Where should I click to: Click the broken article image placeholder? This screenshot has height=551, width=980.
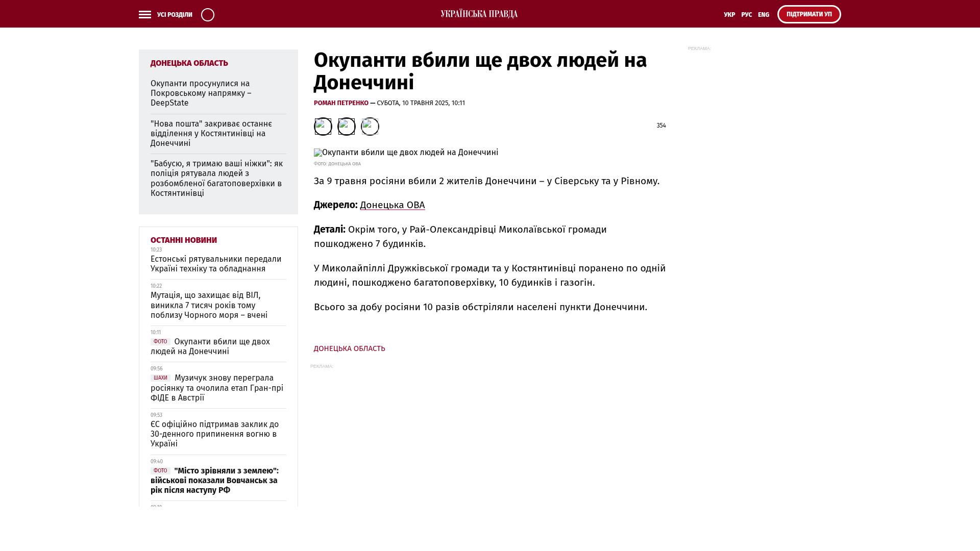[x=406, y=153]
